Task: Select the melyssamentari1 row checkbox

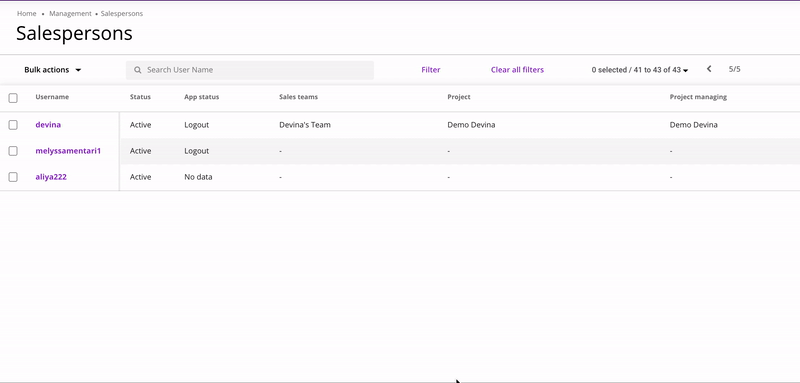Action: (13, 151)
